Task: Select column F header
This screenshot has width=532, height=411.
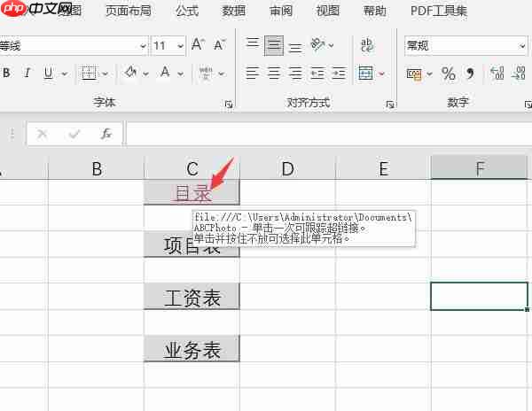Action: (479, 167)
